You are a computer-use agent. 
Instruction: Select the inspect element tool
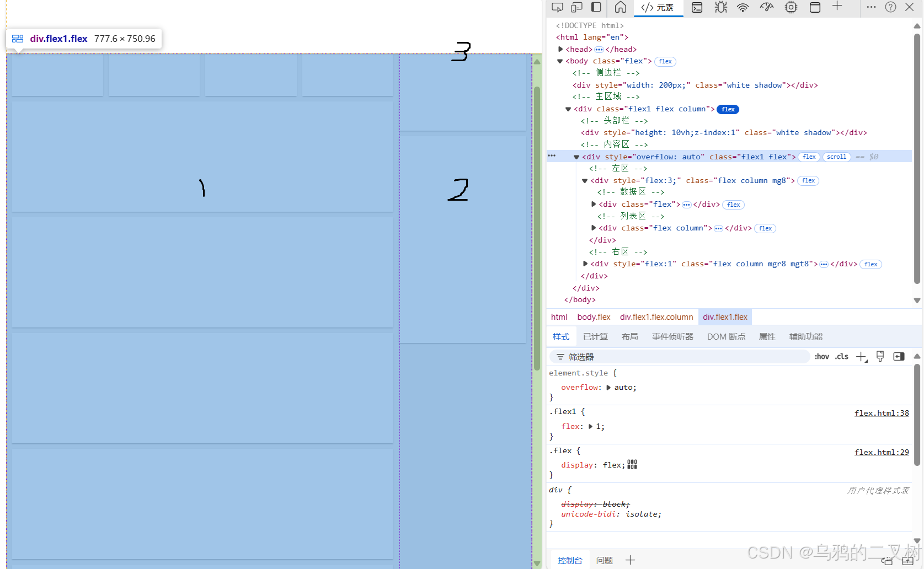[557, 8]
